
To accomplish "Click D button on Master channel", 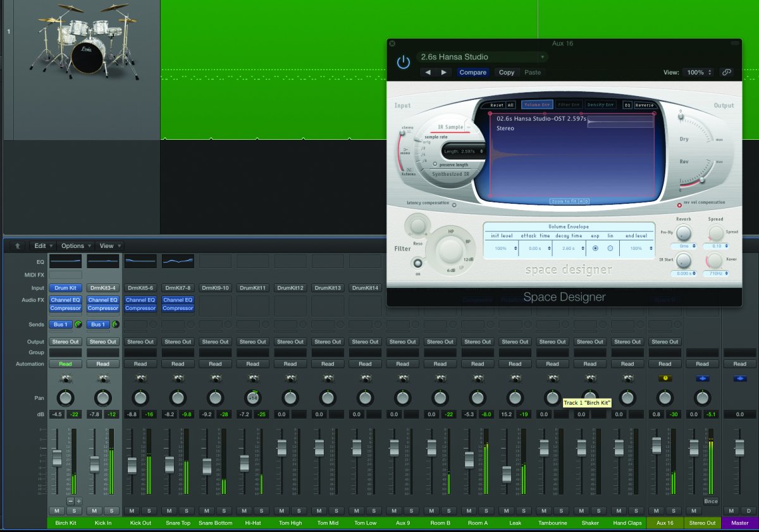I will tap(748, 511).
